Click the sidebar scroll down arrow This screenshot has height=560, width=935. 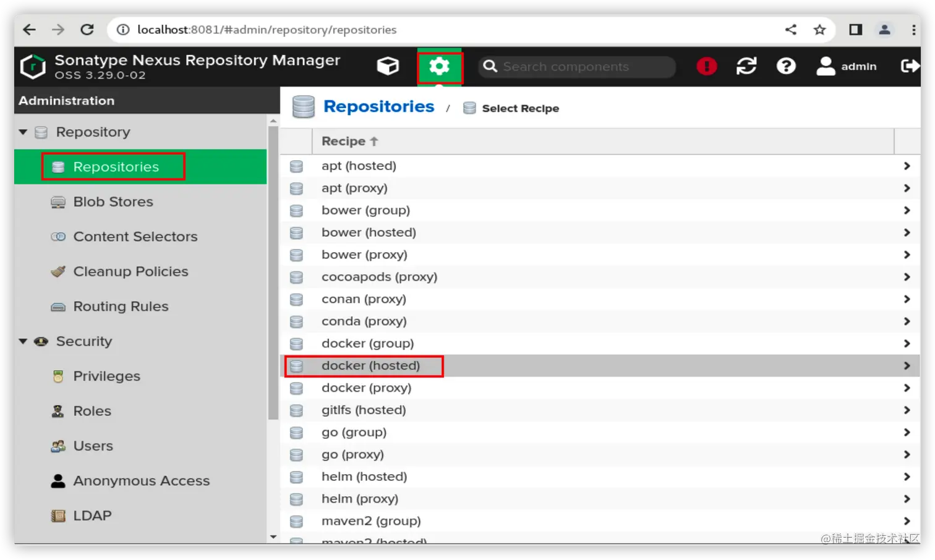pos(273,537)
